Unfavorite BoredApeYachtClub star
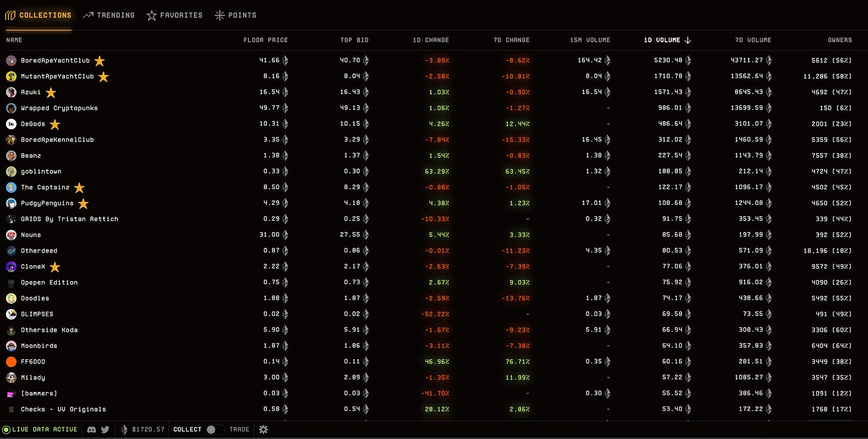Screen dimensions: 868x439 [x=100, y=61]
